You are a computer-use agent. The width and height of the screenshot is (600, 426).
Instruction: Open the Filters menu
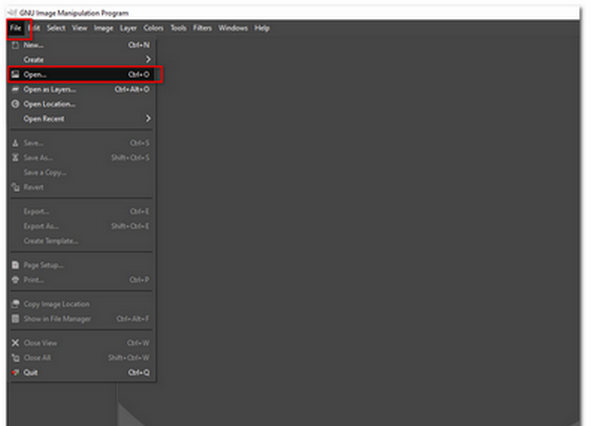[x=202, y=28]
